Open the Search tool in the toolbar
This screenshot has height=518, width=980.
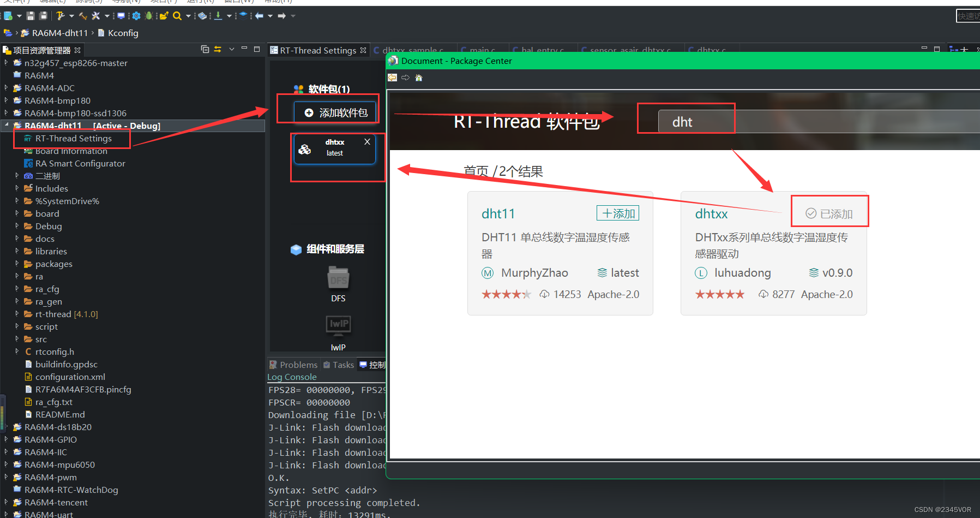[177, 16]
